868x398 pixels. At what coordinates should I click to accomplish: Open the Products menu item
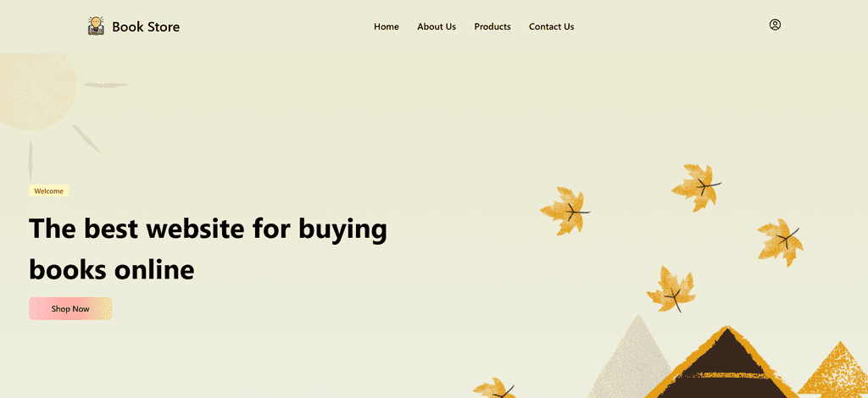492,26
